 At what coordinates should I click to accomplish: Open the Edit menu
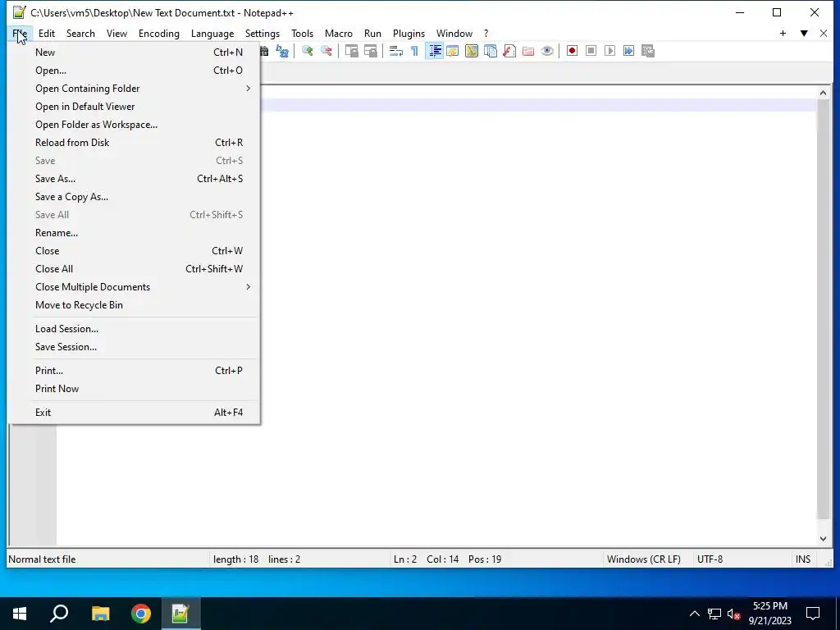click(47, 33)
